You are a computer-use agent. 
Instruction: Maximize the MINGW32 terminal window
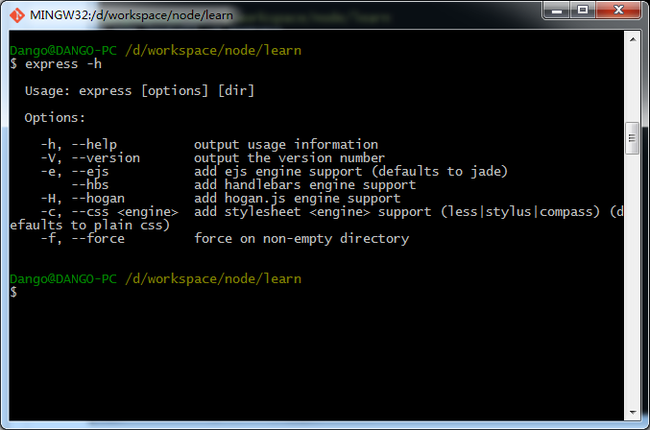pos(582,10)
